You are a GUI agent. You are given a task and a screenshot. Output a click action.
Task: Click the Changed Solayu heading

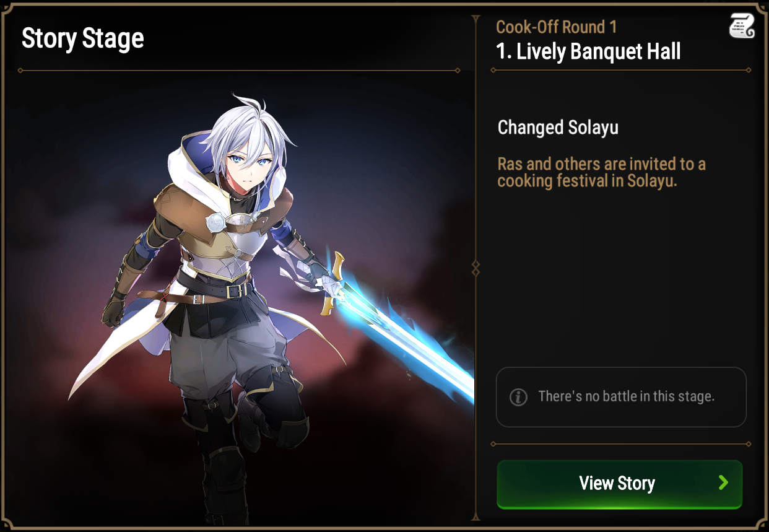pyautogui.click(x=558, y=128)
